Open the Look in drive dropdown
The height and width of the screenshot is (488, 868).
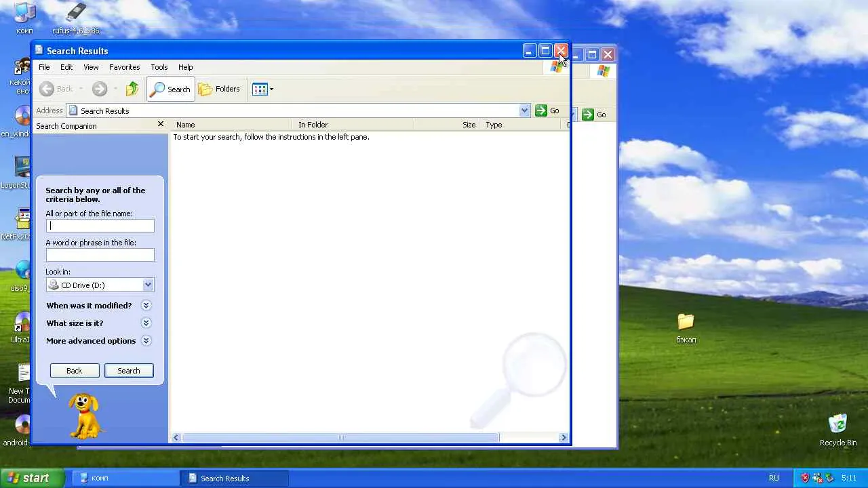[148, 285]
